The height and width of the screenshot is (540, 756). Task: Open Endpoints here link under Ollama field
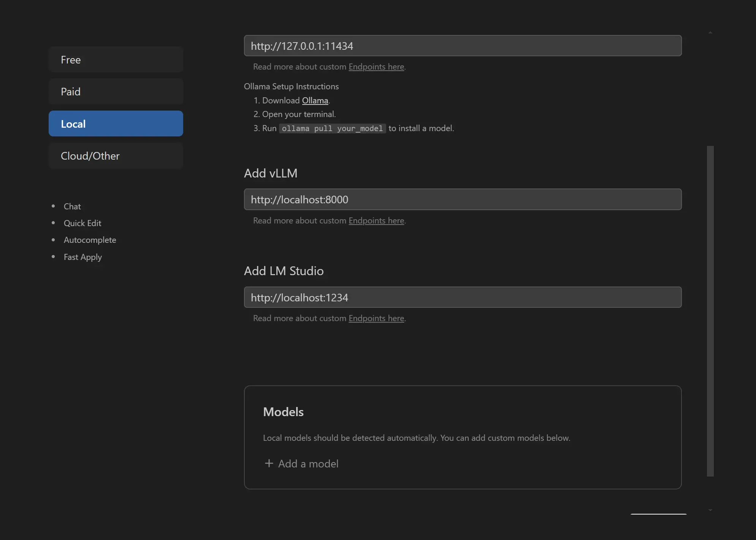pyautogui.click(x=376, y=67)
